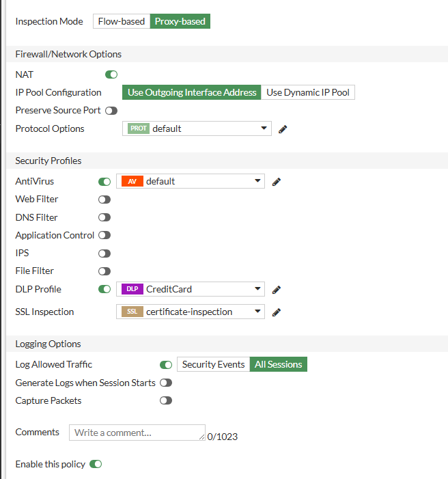Image resolution: width=448 pixels, height=479 pixels.
Task: Click edit pencil beside SSL Inspection
Action: click(x=277, y=312)
